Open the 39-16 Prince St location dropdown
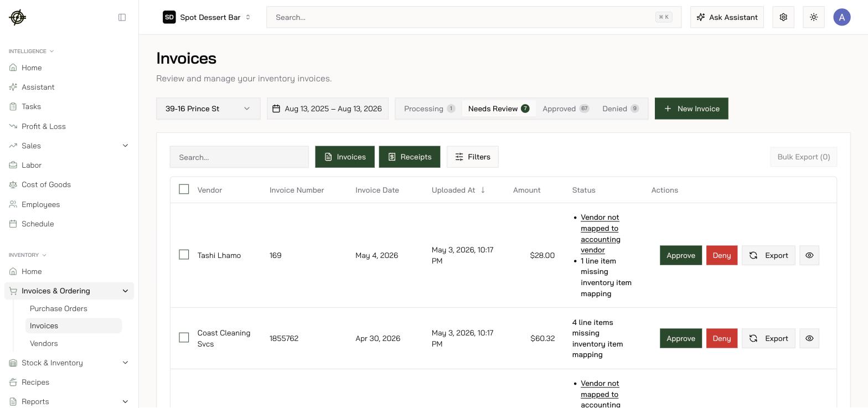The height and width of the screenshot is (408, 868). 208,109
